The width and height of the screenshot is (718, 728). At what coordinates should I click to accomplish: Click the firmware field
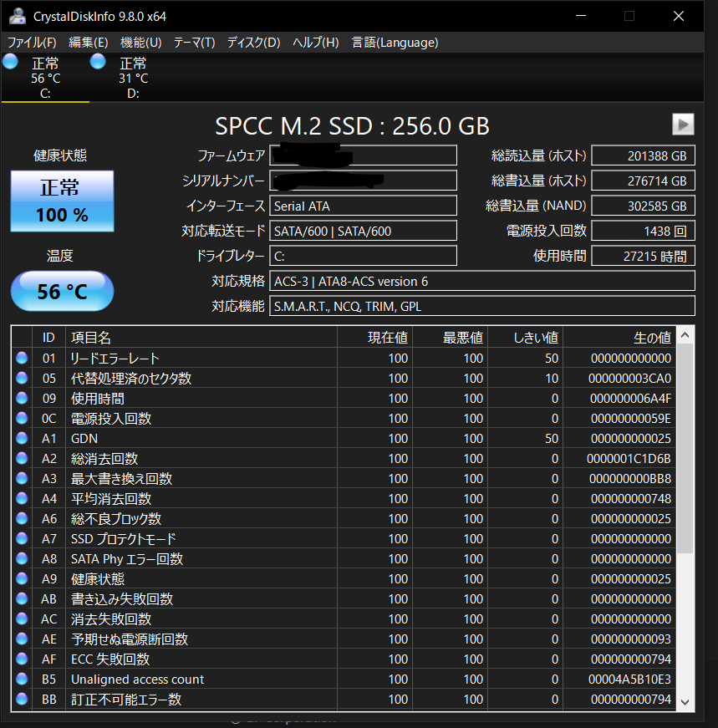[364, 155]
